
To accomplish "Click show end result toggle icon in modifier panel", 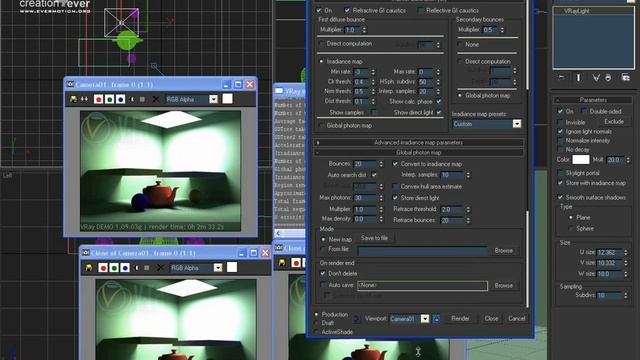I will point(578,77).
